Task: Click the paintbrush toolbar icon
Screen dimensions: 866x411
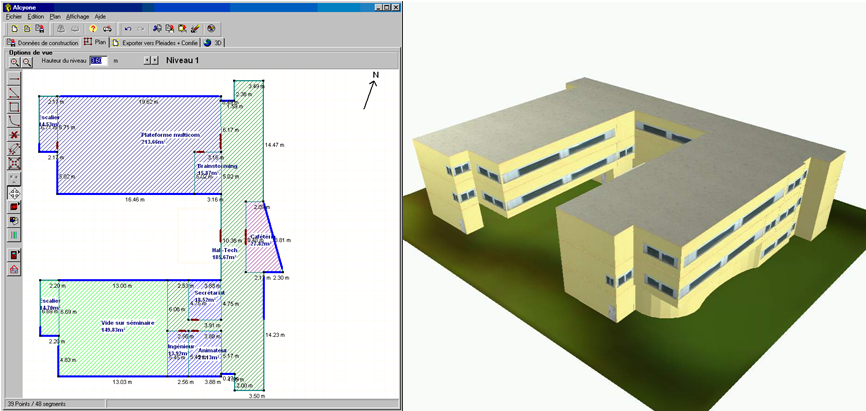Action: pyautogui.click(x=195, y=29)
